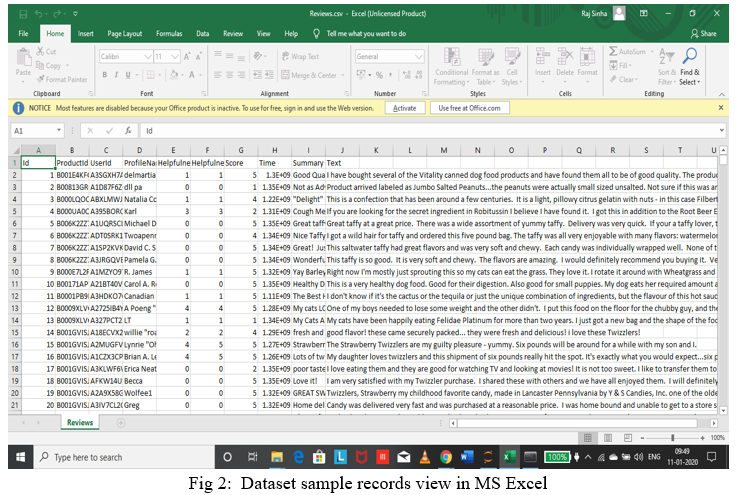Click Tell me what you want to do
The image size is (744, 495).
(x=366, y=34)
